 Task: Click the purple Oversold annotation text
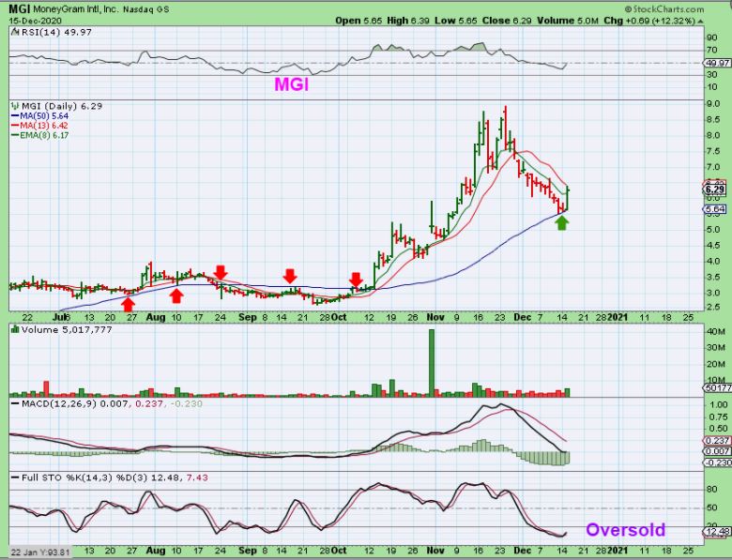[626, 530]
